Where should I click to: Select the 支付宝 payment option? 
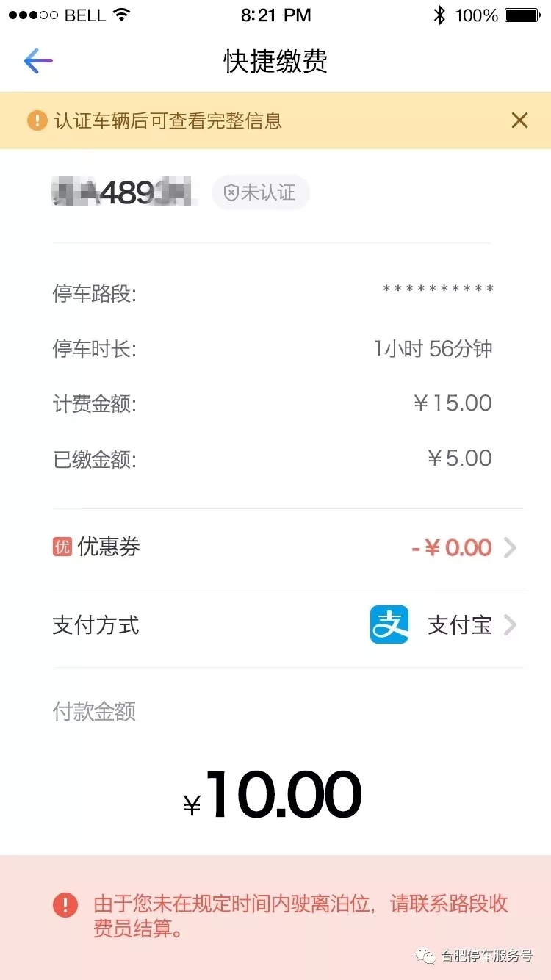tap(460, 625)
